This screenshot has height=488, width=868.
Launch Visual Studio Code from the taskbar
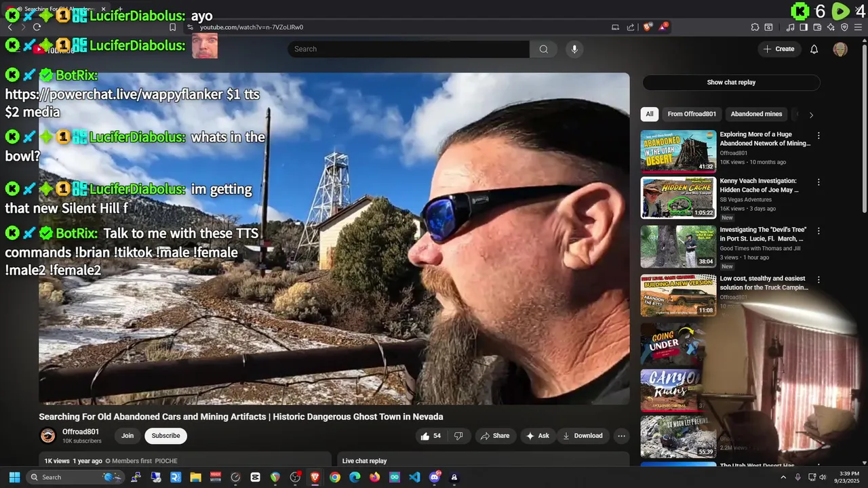click(x=414, y=477)
